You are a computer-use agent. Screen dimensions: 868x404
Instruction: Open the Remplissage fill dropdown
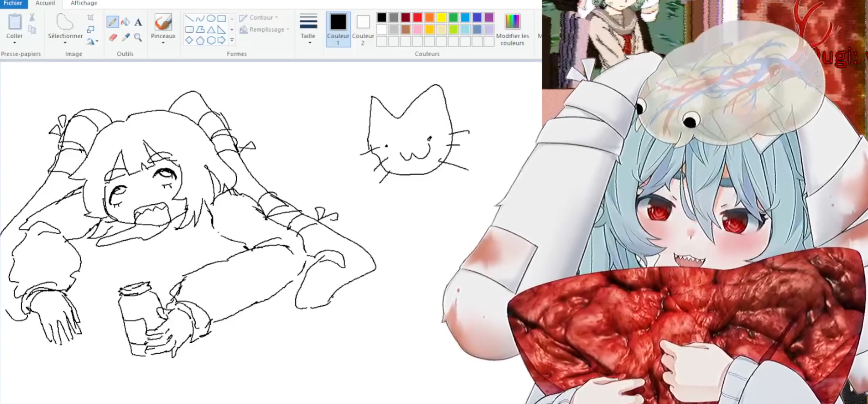pyautogui.click(x=264, y=30)
